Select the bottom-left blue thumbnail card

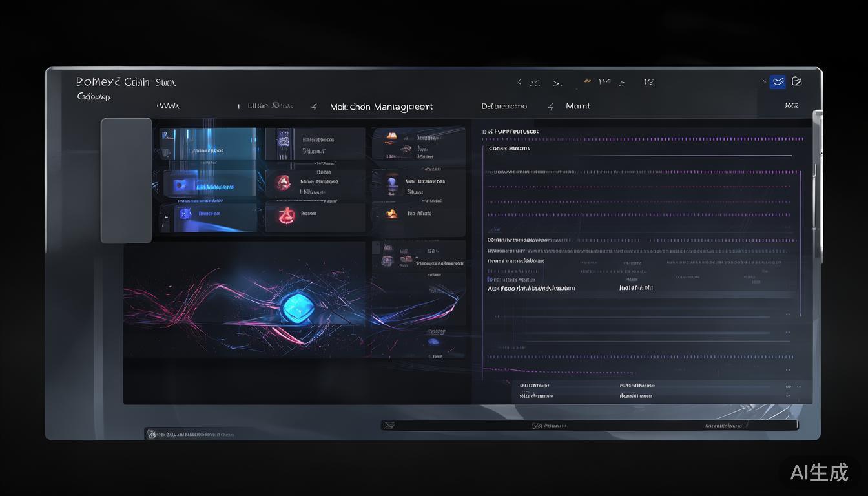pyautogui.click(x=209, y=217)
